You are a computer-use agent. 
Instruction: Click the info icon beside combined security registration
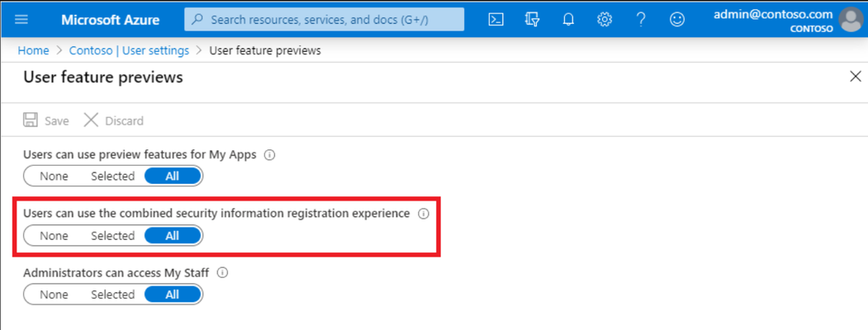(424, 214)
